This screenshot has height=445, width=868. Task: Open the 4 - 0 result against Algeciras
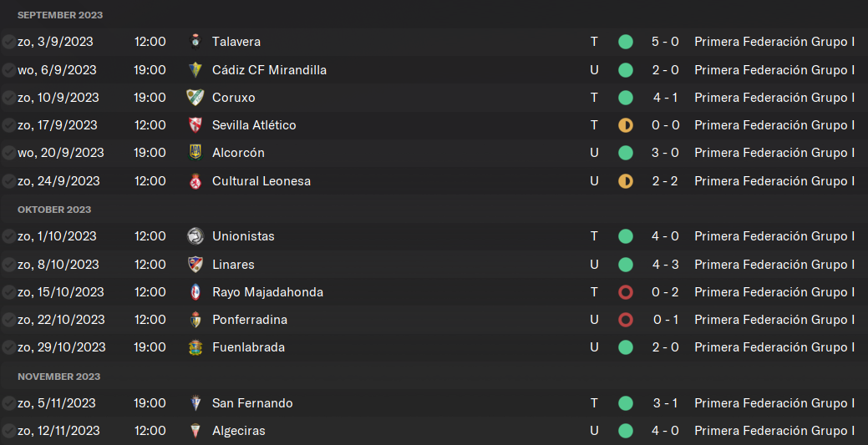point(665,431)
